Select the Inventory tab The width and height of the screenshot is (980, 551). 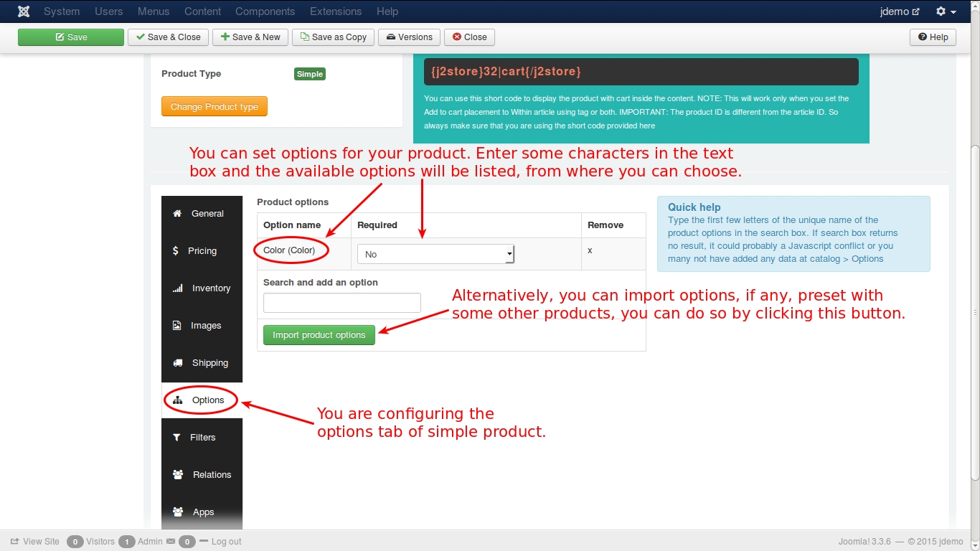[x=202, y=288]
